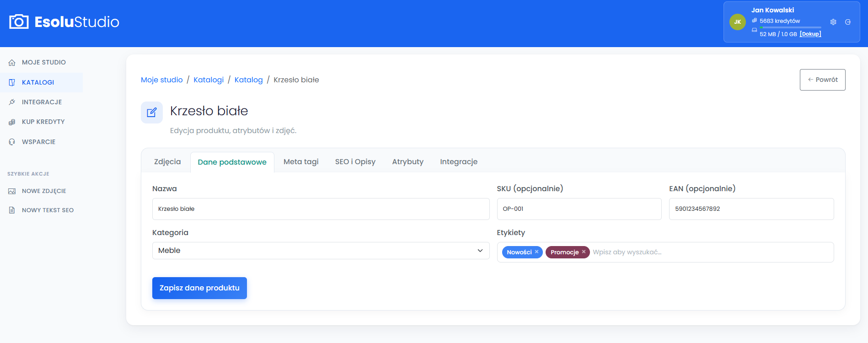Switch to the Zdjęcia tab
The height and width of the screenshot is (343, 868).
click(x=167, y=162)
